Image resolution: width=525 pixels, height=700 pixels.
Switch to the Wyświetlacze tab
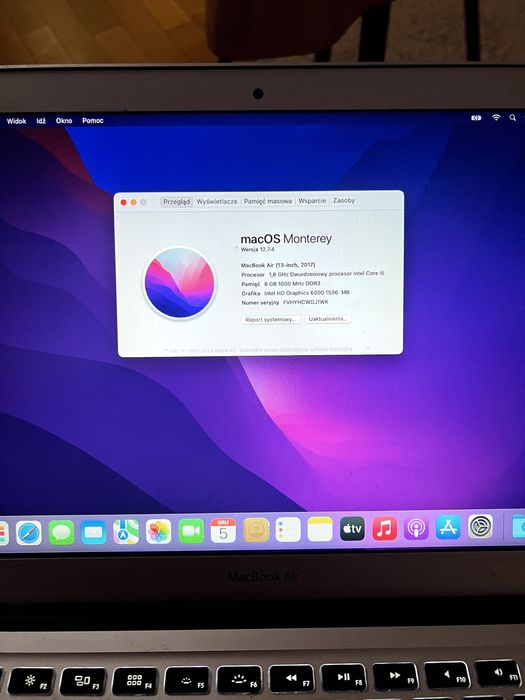click(x=217, y=202)
